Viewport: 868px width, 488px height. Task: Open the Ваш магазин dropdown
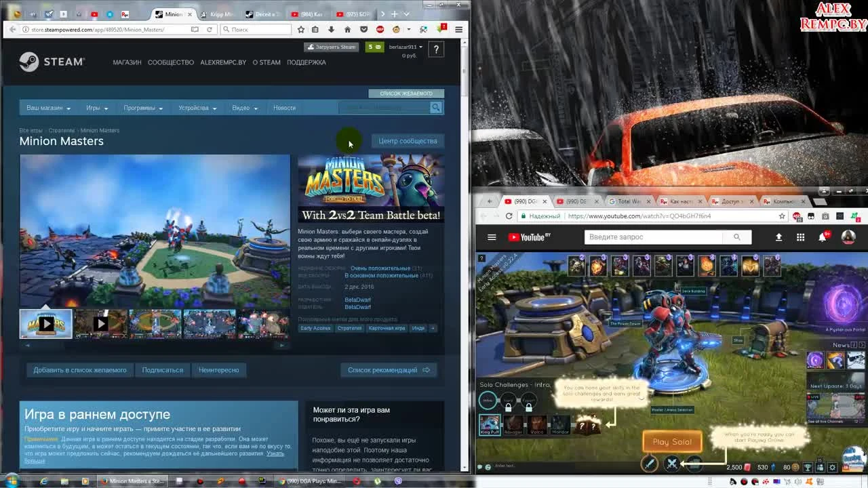(x=48, y=108)
